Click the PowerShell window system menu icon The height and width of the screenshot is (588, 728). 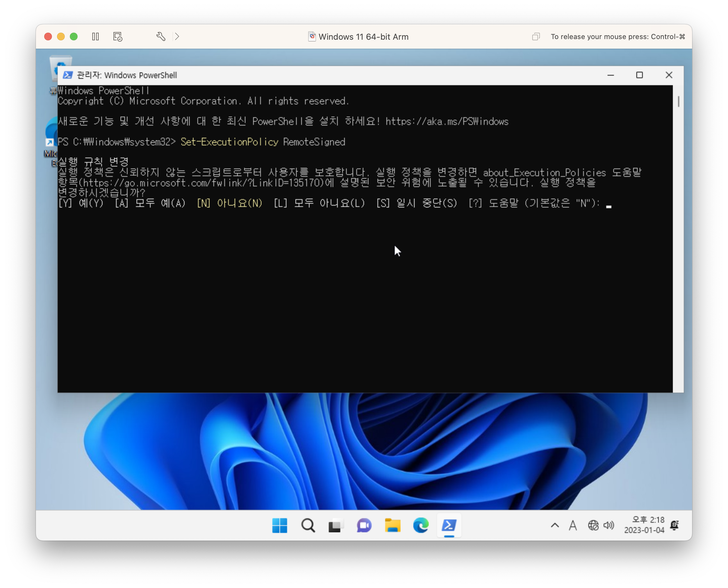[x=68, y=75]
